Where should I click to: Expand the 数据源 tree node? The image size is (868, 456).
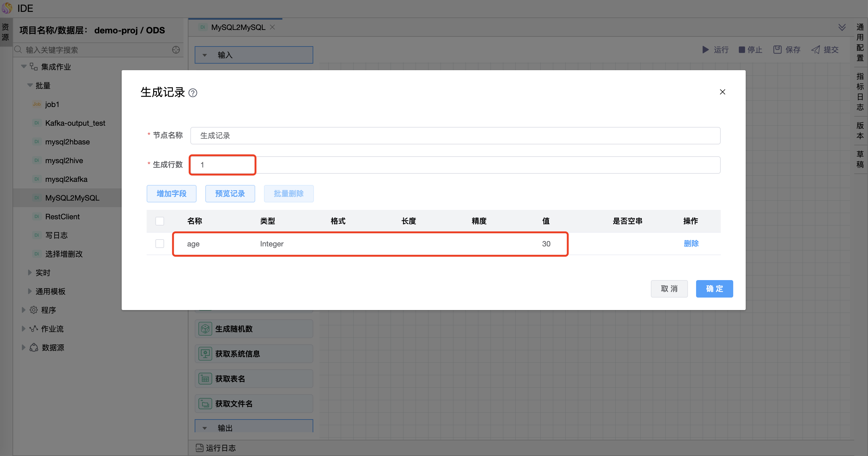coord(24,347)
